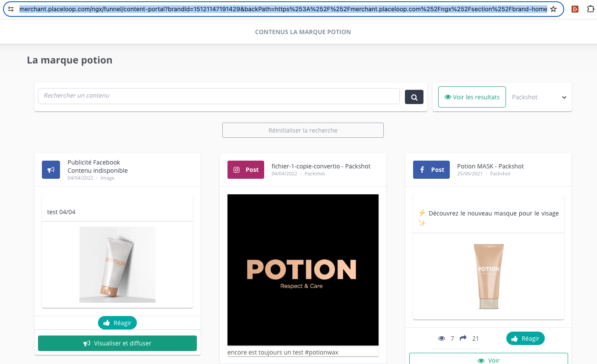597x364 pixels.
Task: Open the extensions puzzle icon
Action: pos(591,9)
